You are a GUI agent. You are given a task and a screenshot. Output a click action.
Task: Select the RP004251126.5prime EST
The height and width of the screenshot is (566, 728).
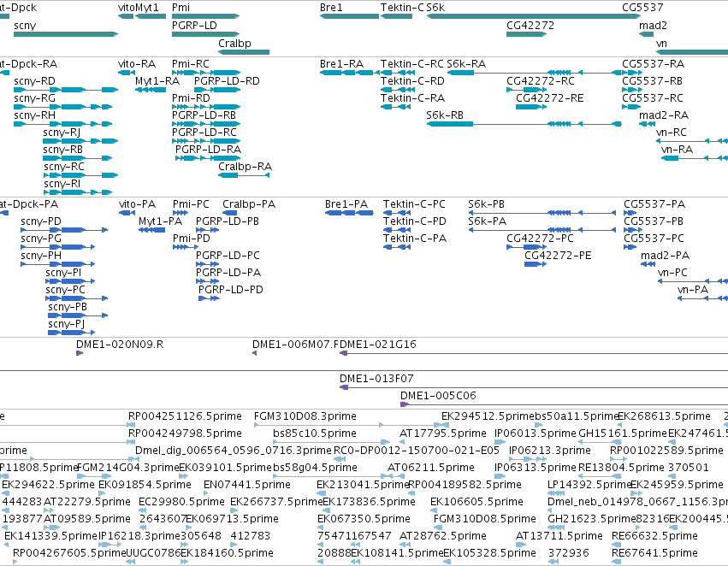(x=132, y=424)
